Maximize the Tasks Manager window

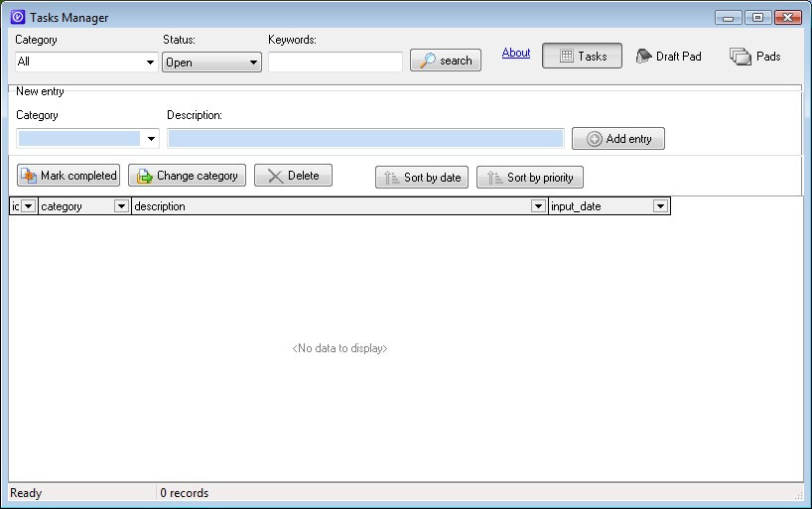(757, 18)
